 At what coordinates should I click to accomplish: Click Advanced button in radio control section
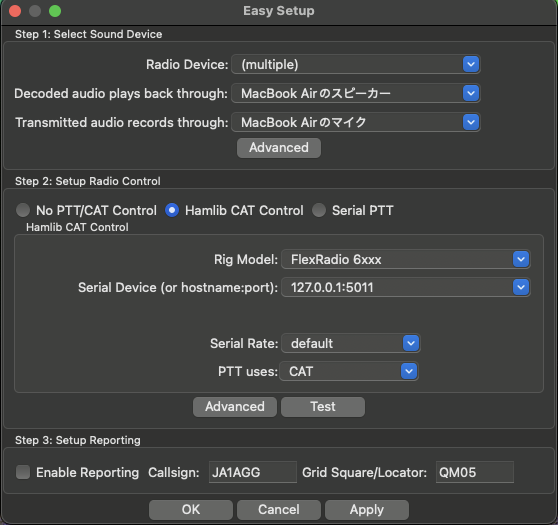[x=235, y=407]
